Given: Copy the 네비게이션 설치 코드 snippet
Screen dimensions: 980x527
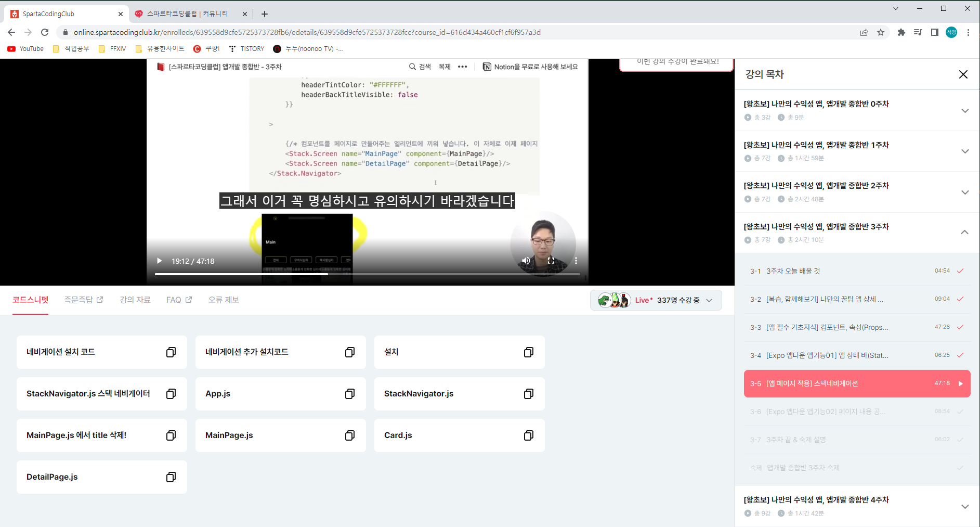Looking at the screenshot, I should (171, 352).
